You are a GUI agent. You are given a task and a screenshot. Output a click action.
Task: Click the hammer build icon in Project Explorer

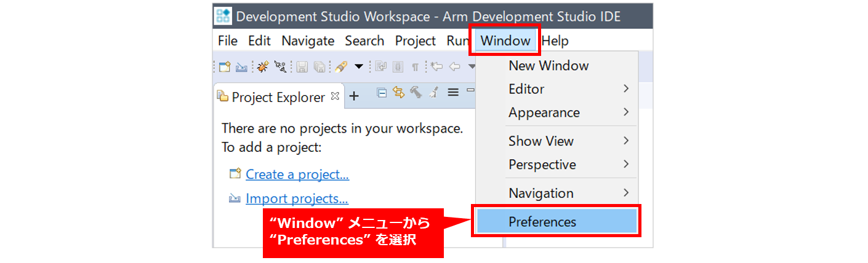[x=416, y=92]
